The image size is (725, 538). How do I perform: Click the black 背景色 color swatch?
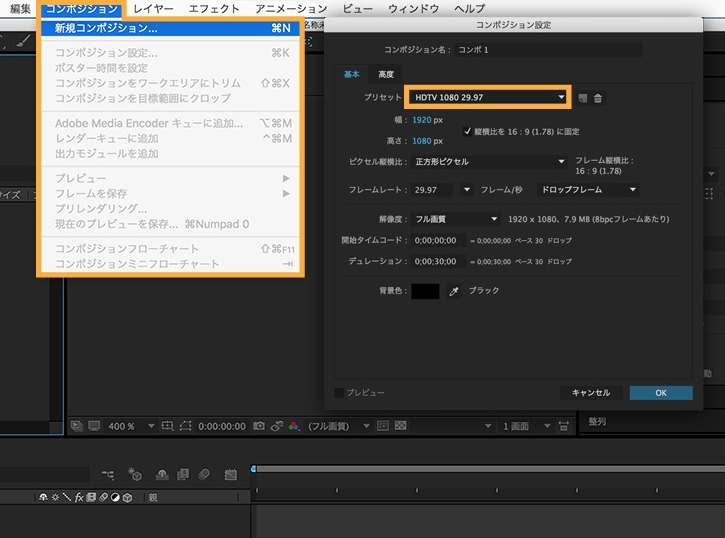(425, 291)
